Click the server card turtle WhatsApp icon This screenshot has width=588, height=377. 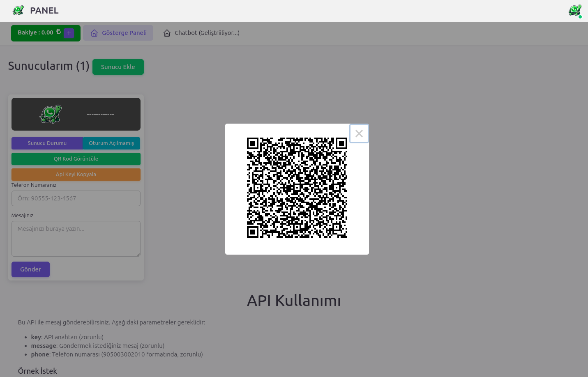[51, 114]
